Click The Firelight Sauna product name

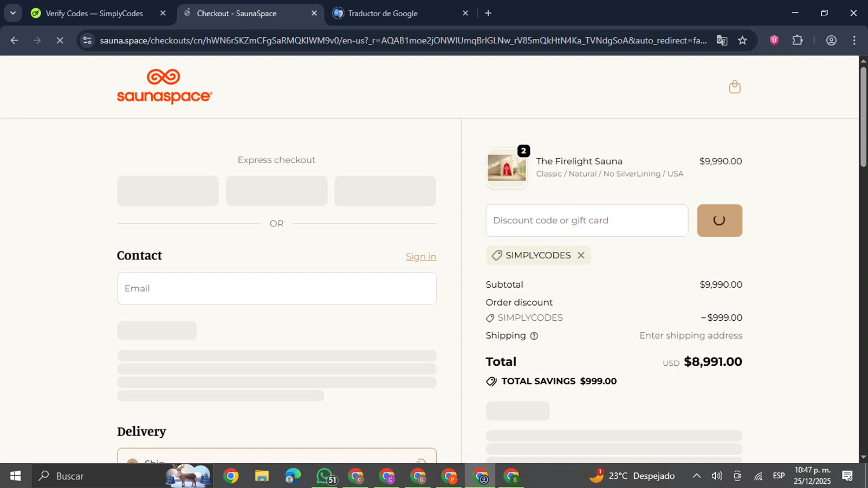pos(579,162)
